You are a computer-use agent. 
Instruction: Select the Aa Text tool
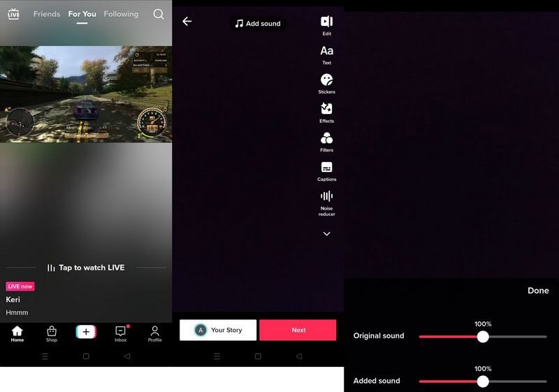(x=326, y=55)
